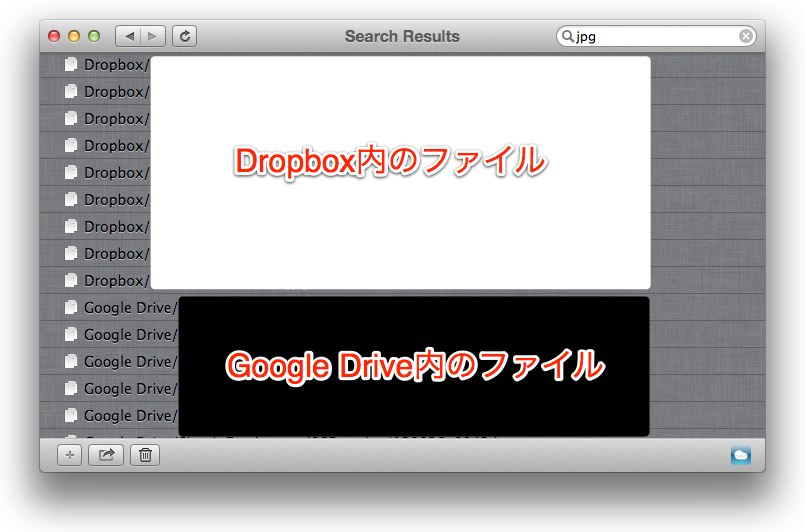Go forward with the right arrow button
Screen dimensions: 805x532
[153, 36]
